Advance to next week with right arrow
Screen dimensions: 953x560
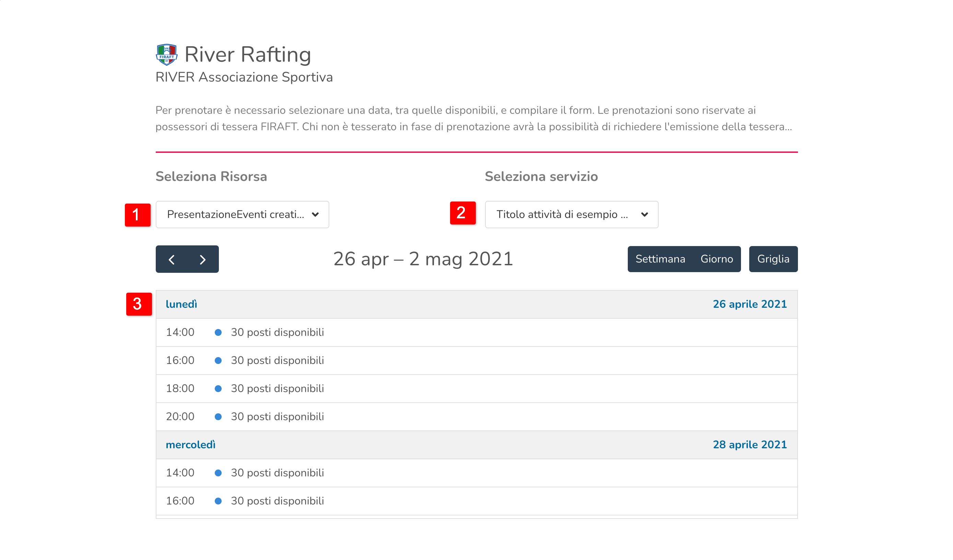pyautogui.click(x=203, y=259)
